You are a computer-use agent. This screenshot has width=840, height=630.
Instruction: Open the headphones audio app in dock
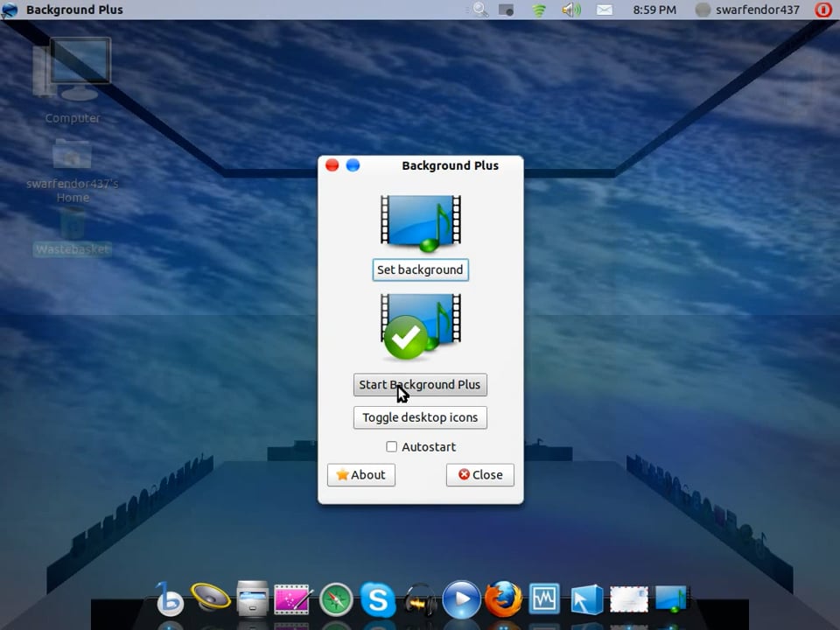point(420,600)
